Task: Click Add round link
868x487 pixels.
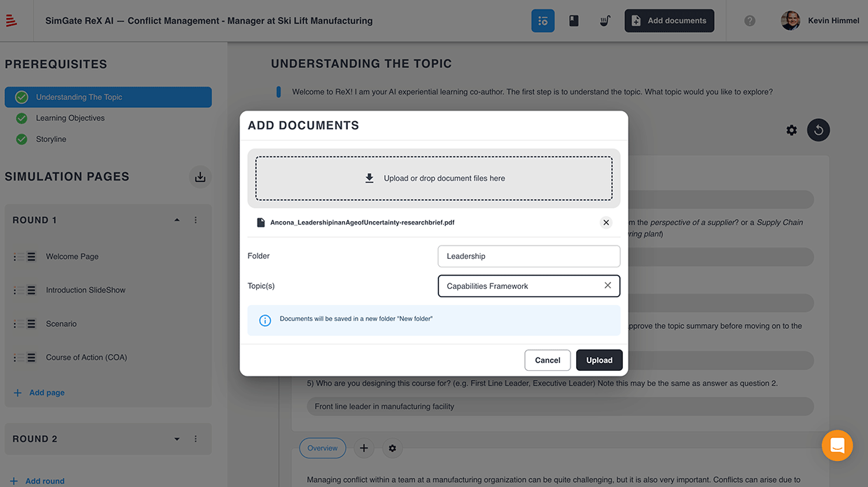Action: (37, 481)
